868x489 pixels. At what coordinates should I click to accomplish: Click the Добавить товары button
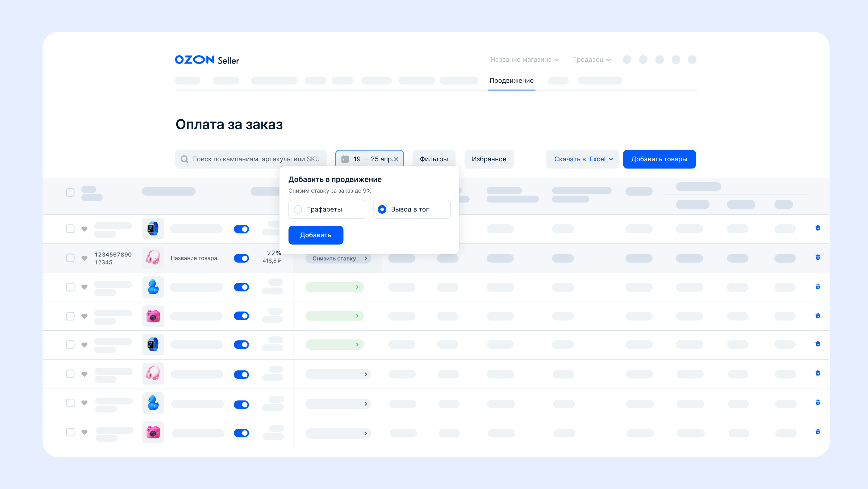click(660, 159)
